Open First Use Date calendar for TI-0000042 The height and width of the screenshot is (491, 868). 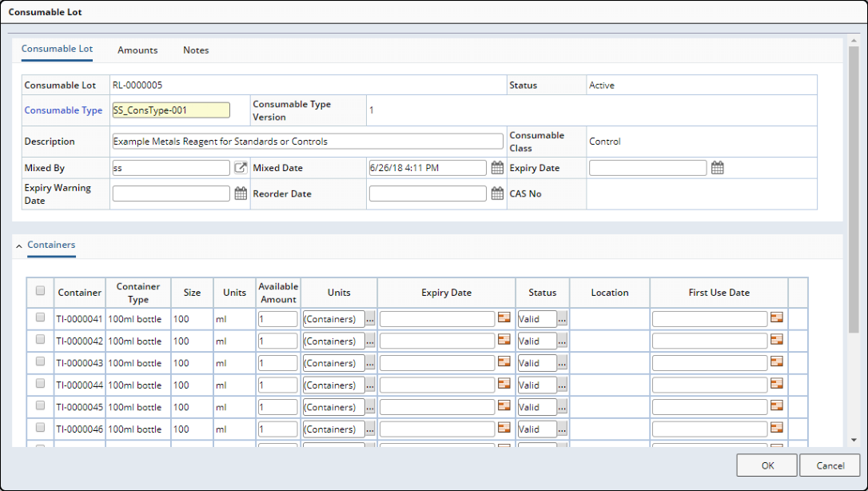[778, 340]
